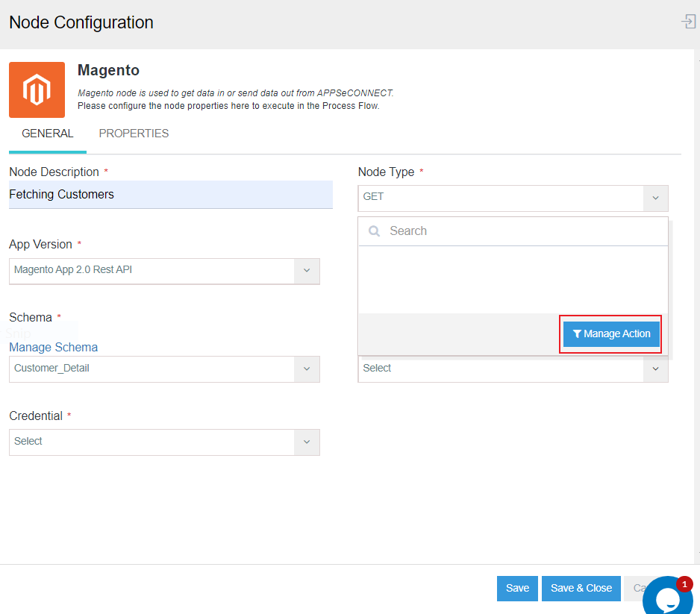Click the Save & Close button

pos(581,588)
